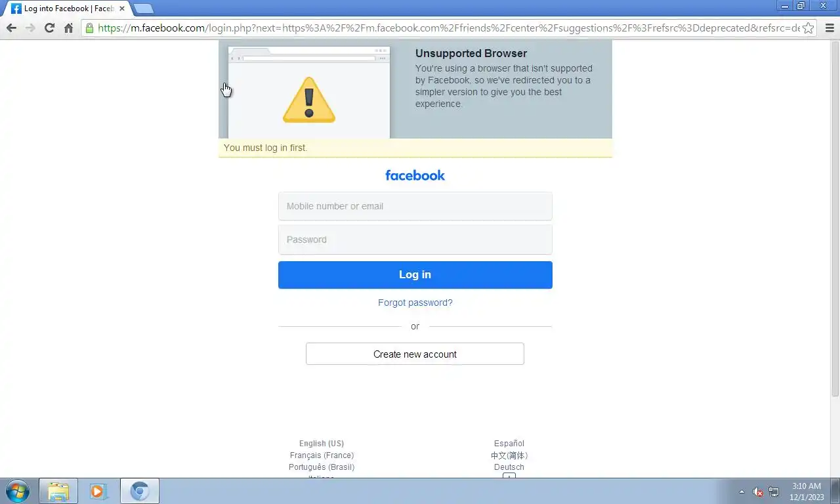View site security padlock info
This screenshot has height=504, width=840.
pyautogui.click(x=90, y=28)
